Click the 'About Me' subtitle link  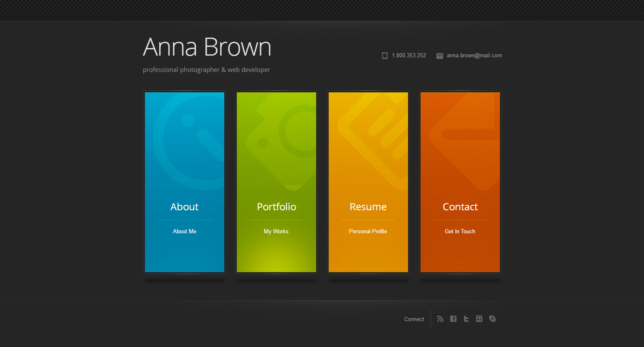click(185, 231)
